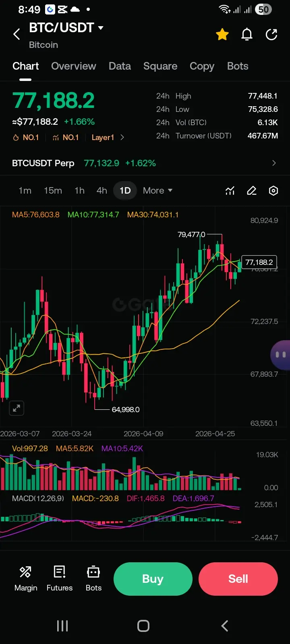Tap the green Buy button
This screenshot has width=290, height=644.
click(x=153, y=579)
